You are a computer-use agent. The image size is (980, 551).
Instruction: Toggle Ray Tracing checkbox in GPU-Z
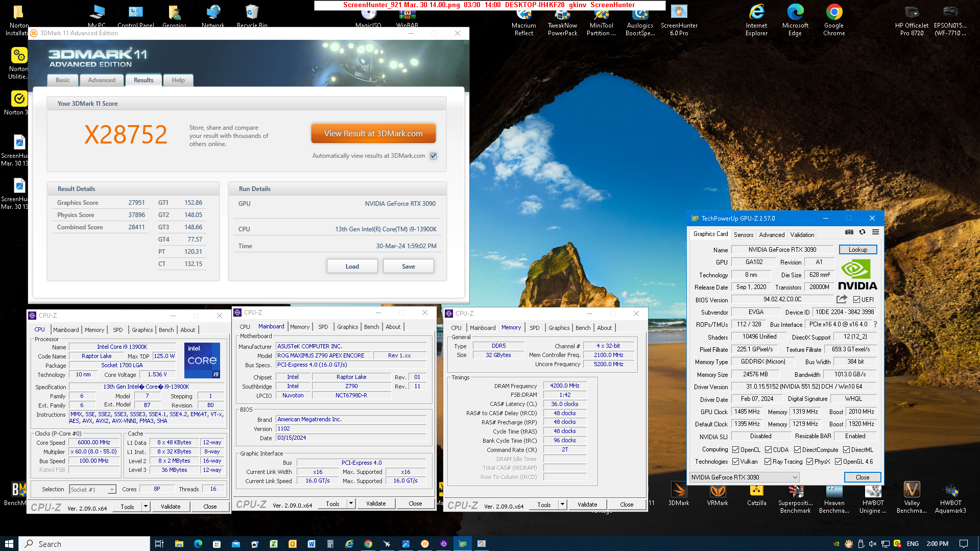tap(768, 462)
